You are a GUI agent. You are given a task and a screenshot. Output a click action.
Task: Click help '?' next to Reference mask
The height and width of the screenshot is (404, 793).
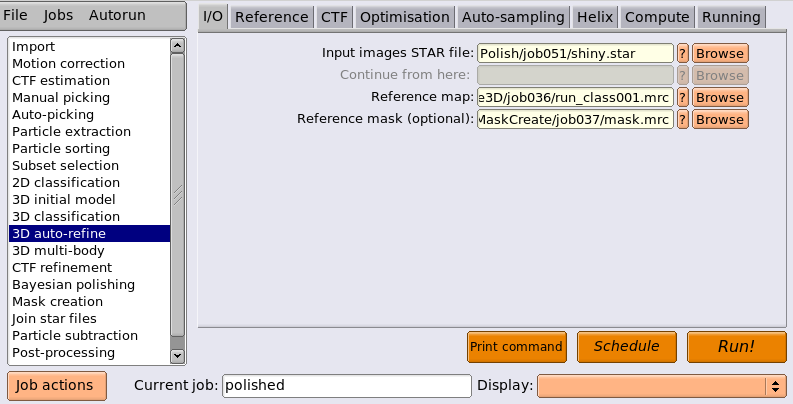(x=683, y=119)
